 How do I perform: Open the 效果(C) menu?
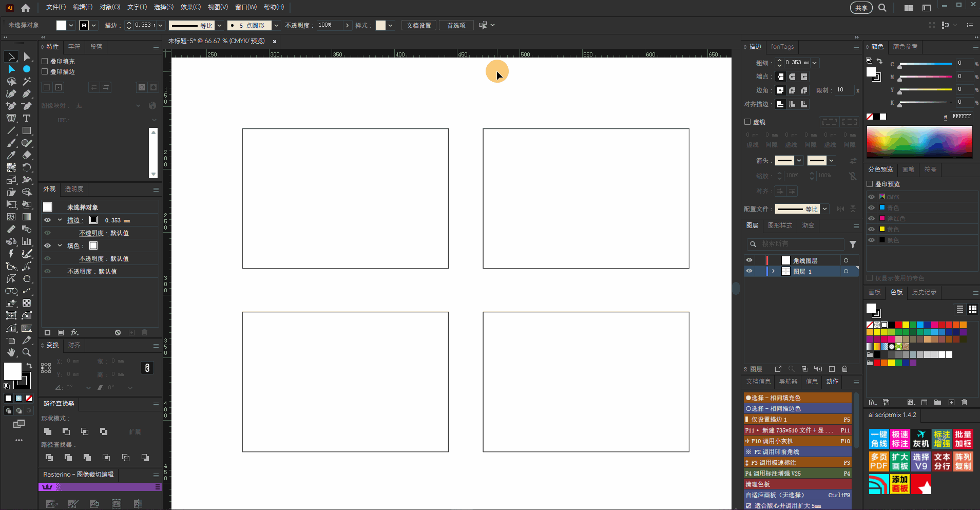coord(190,7)
